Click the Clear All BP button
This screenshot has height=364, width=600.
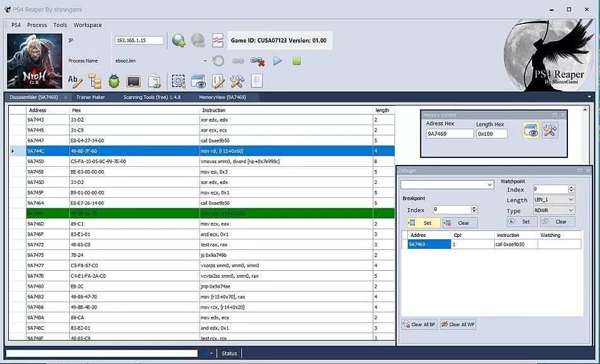coord(419,324)
